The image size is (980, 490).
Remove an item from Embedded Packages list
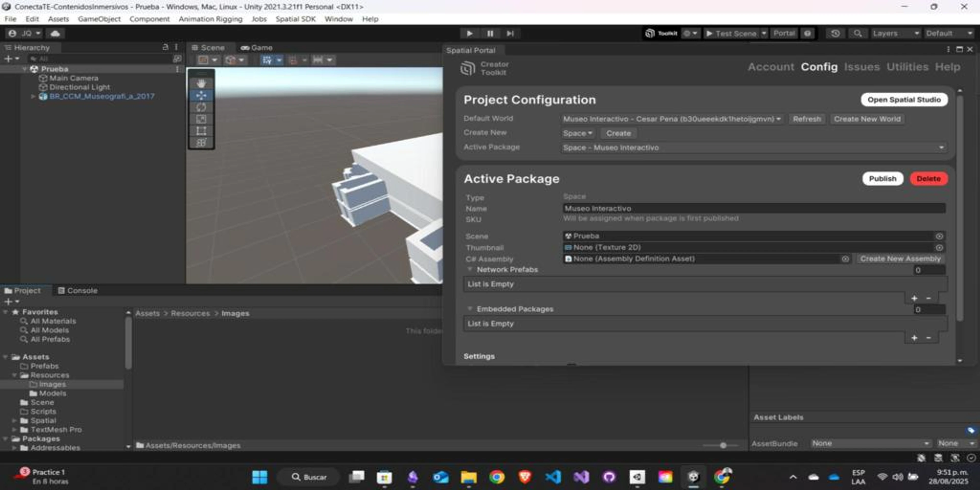(x=929, y=338)
